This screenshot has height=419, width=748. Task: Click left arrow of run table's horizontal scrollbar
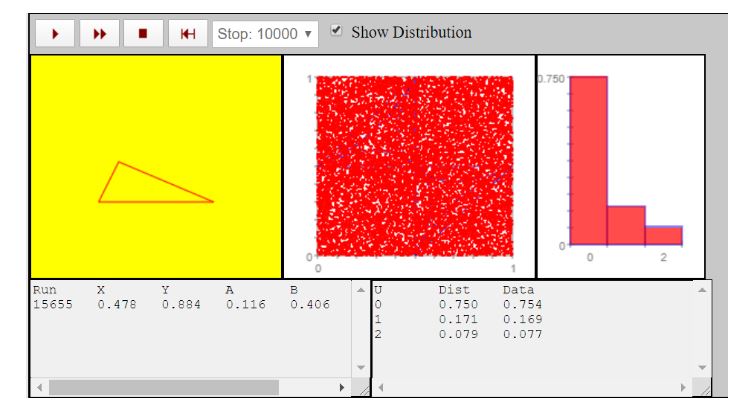point(40,387)
